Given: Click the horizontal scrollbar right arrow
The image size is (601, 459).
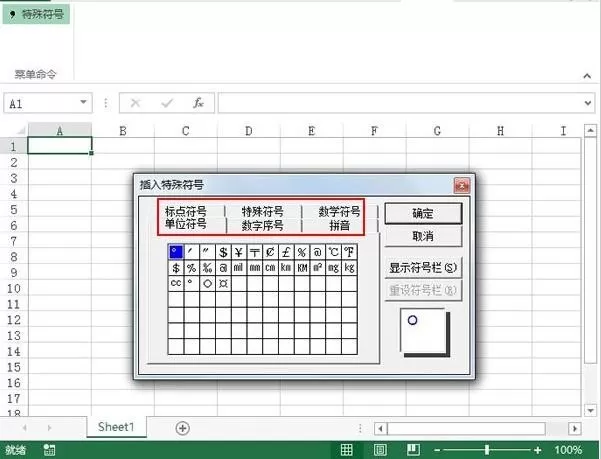Looking at the screenshot, I should point(575,428).
